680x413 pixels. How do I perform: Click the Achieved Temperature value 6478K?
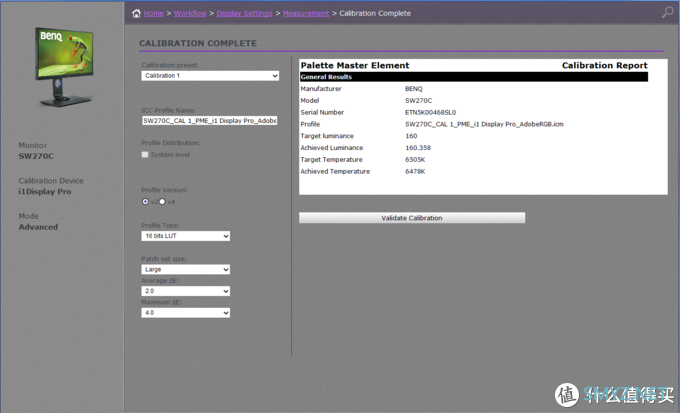coord(415,171)
